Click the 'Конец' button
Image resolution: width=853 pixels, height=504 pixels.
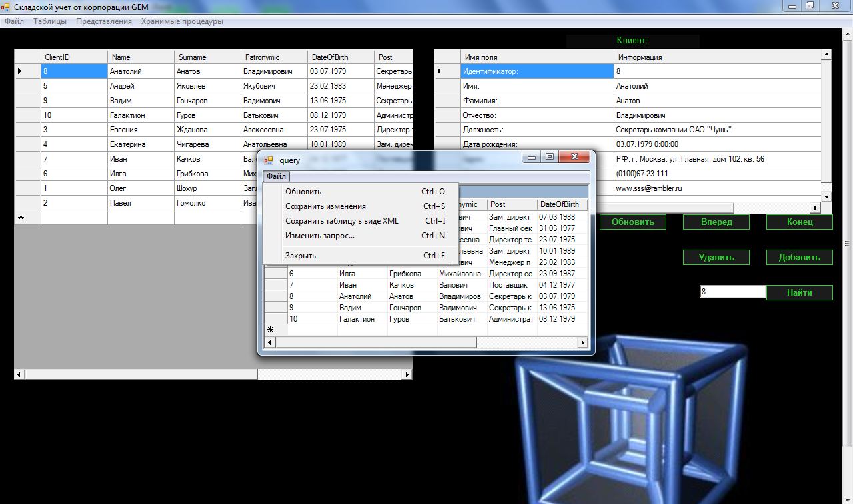[799, 222]
